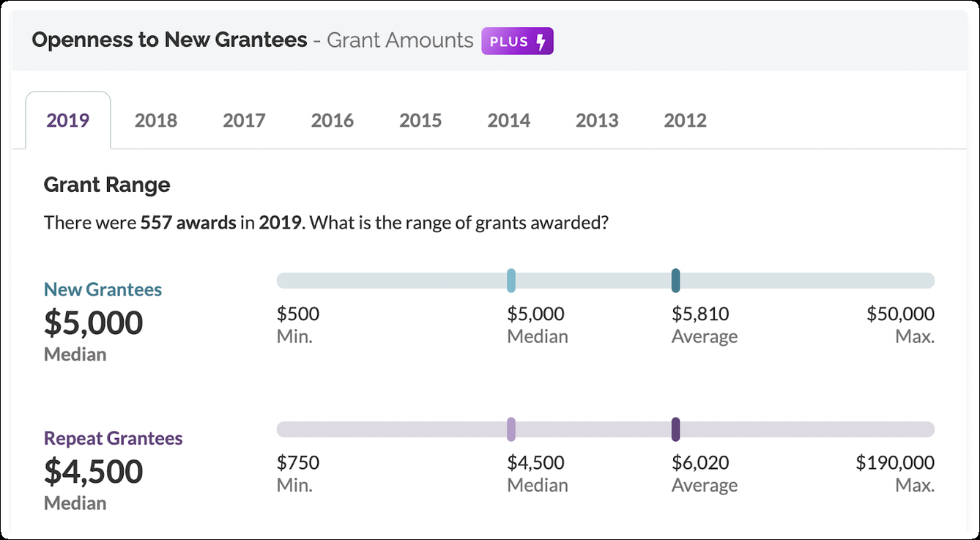Open the 2013 grant range tab
The image size is (980, 540).
tap(597, 119)
